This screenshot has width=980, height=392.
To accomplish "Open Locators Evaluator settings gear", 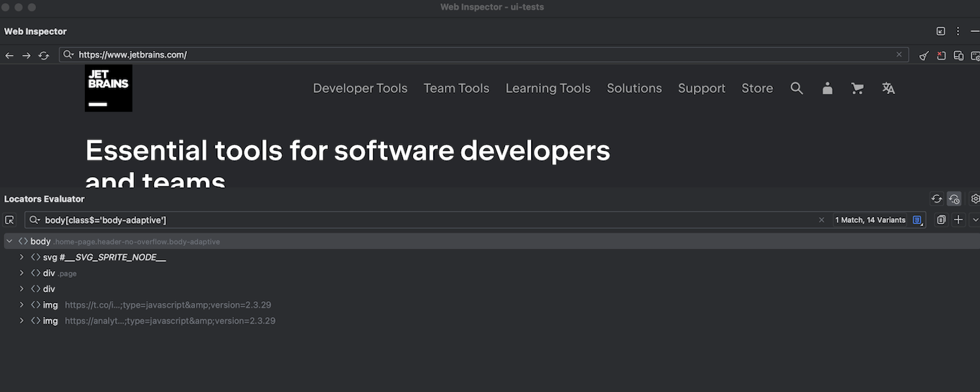I will [x=975, y=199].
